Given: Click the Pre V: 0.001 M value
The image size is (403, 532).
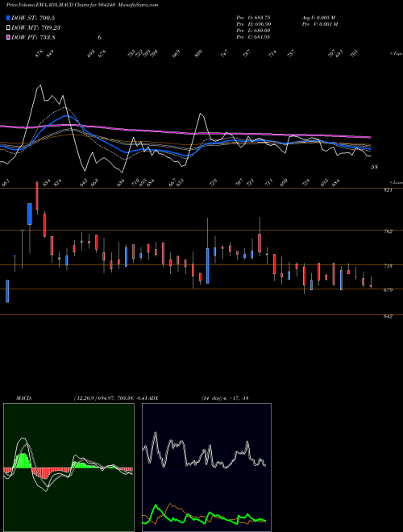Looking at the screenshot, I should [x=321, y=23].
